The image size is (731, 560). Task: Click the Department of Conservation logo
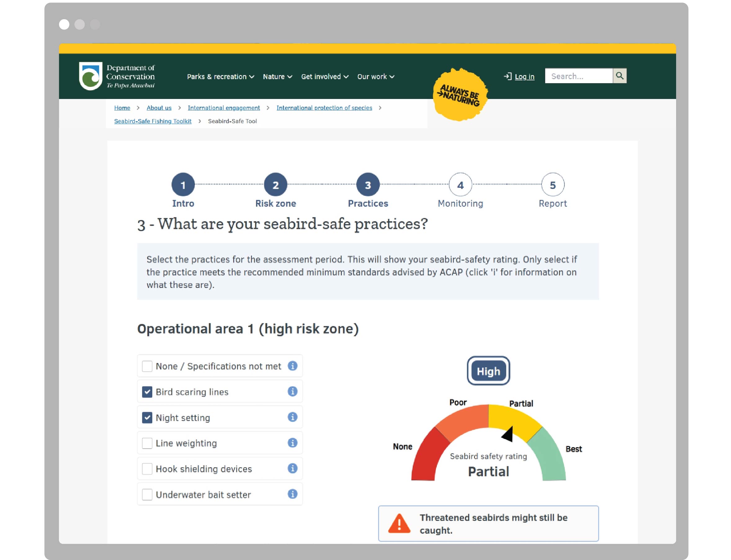117,76
